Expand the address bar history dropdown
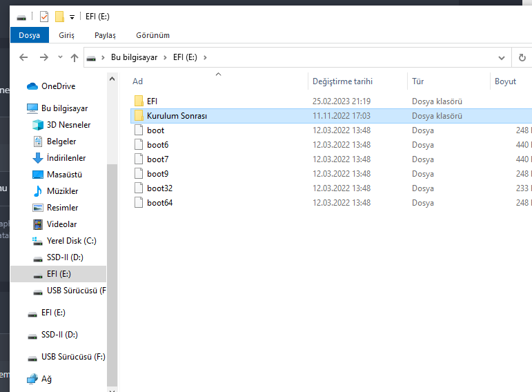Image resolution: width=532 pixels, height=392 pixels. pyautogui.click(x=502, y=57)
